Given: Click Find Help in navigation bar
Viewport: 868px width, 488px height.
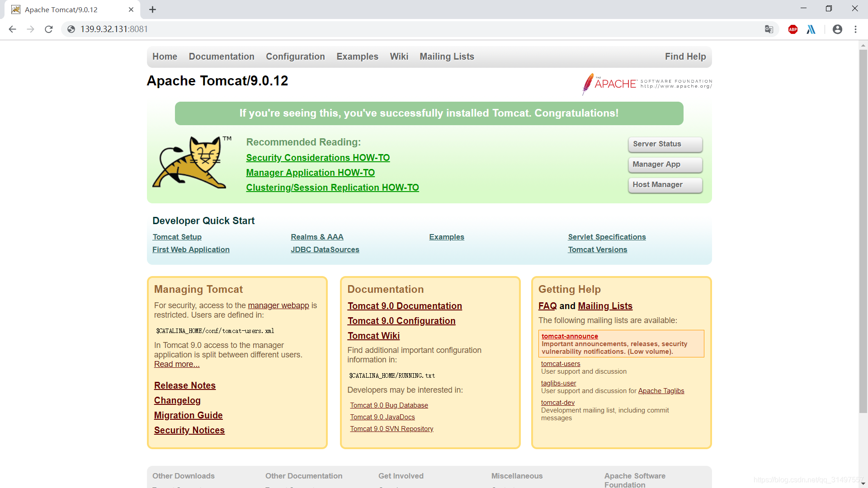Looking at the screenshot, I should pos(685,56).
